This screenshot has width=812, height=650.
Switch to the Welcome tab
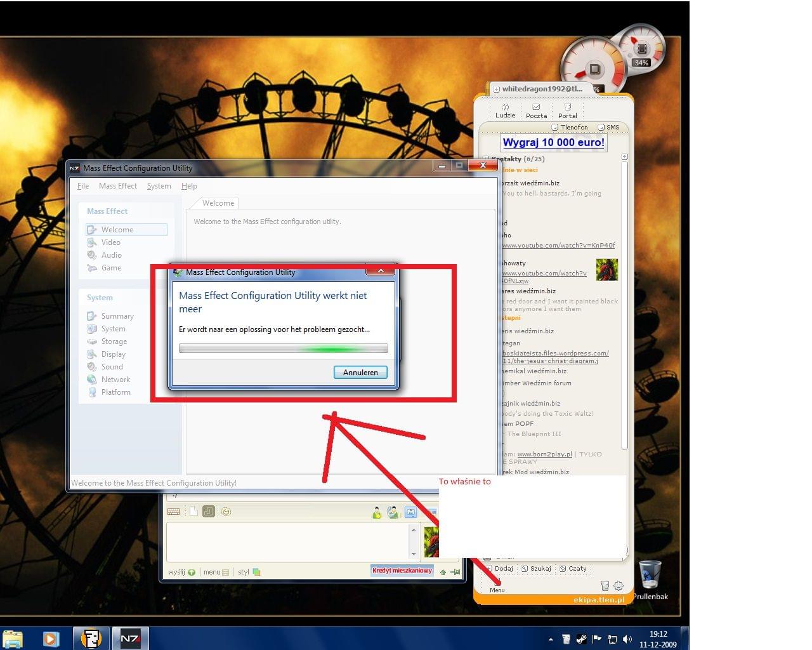tap(218, 203)
